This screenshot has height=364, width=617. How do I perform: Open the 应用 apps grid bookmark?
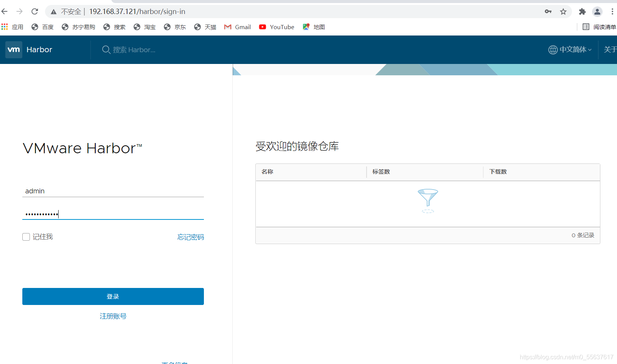pyautogui.click(x=12, y=27)
